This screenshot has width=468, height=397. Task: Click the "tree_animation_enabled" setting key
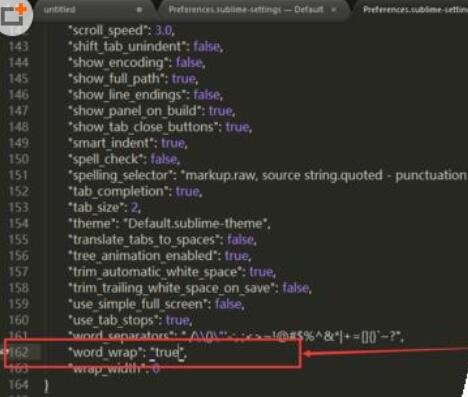tap(144, 256)
